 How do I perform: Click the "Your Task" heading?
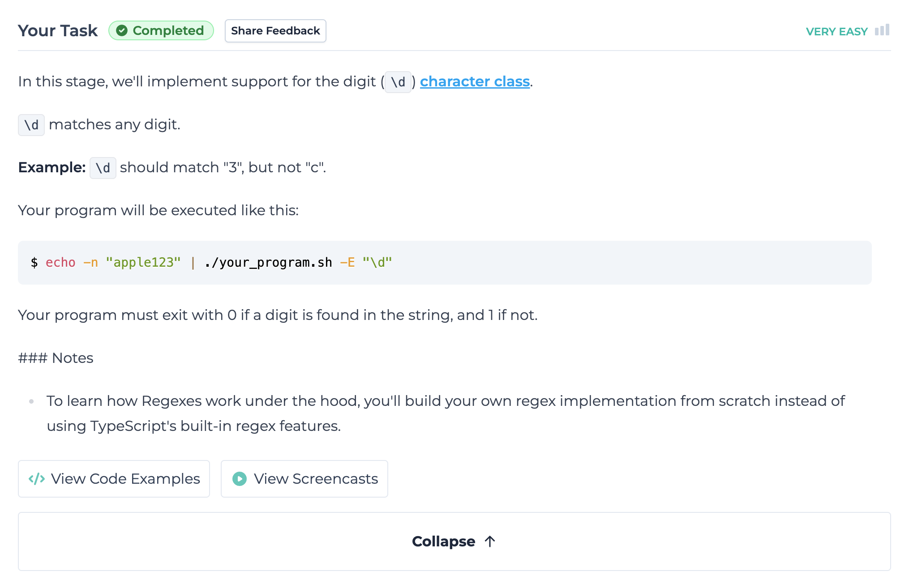58,31
